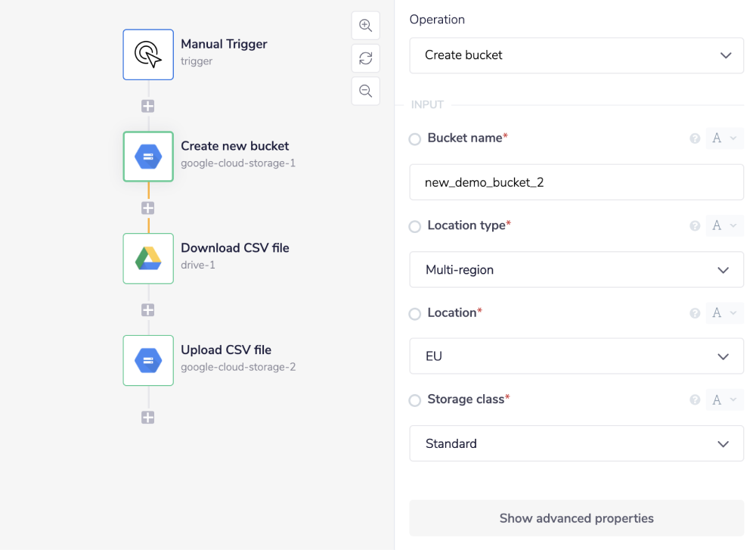This screenshot has width=756, height=550.
Task: Open the Location dropdown showing EU
Action: (576, 356)
